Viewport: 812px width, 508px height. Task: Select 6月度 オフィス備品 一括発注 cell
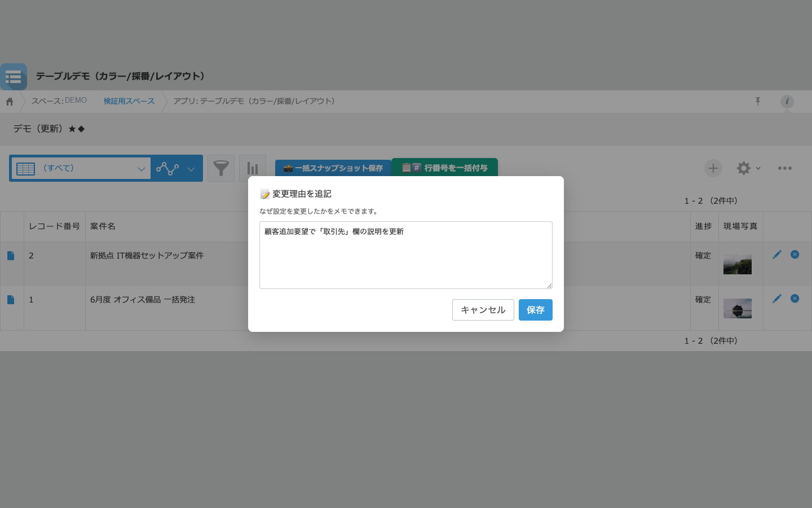[143, 300]
